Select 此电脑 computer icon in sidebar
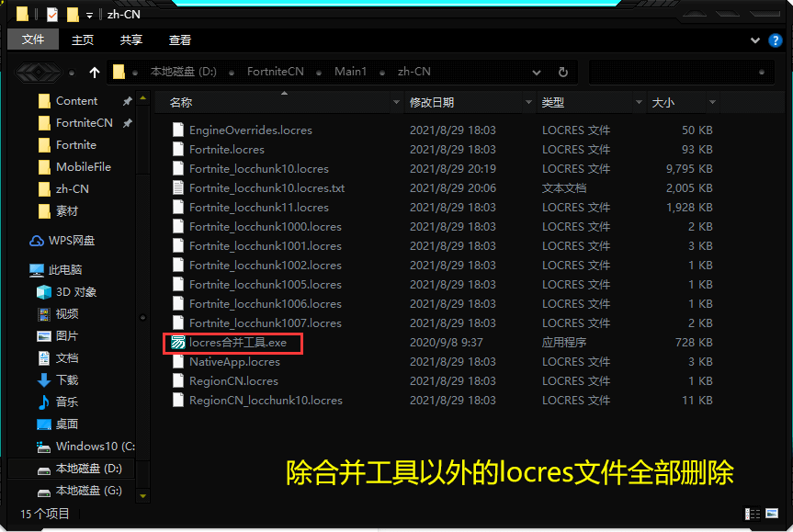Image resolution: width=793 pixels, height=532 pixels. [37, 270]
